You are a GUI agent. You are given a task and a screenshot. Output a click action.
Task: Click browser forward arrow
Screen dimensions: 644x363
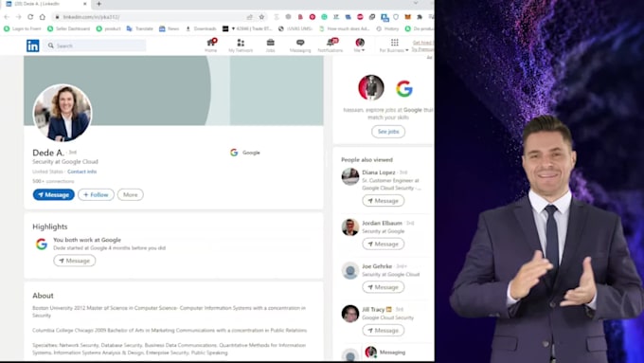point(19,17)
